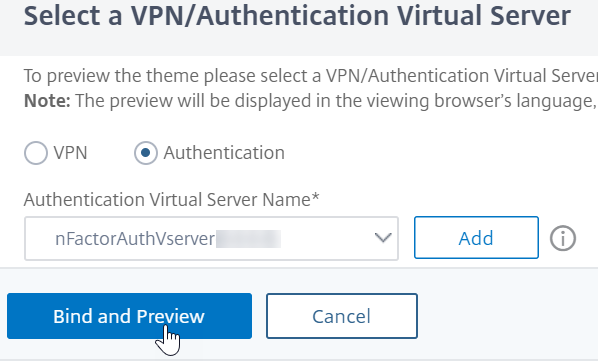Select the VPN radio button
The image size is (598, 364).
click(36, 153)
